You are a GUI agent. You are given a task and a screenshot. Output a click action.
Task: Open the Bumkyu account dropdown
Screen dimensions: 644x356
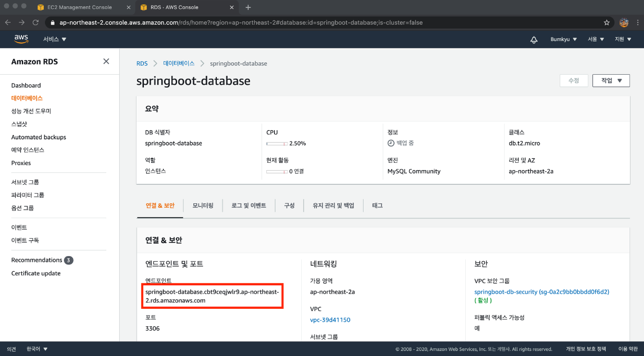564,39
